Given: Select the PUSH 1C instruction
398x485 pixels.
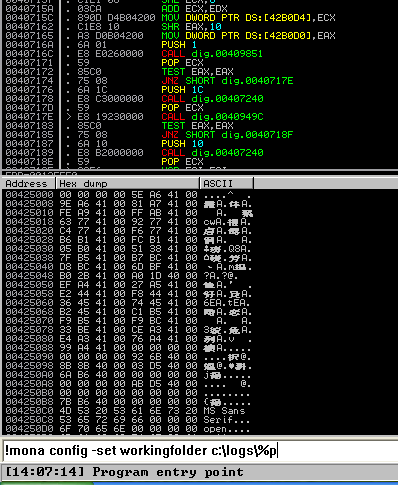Looking at the screenshot, I should coord(182,89).
